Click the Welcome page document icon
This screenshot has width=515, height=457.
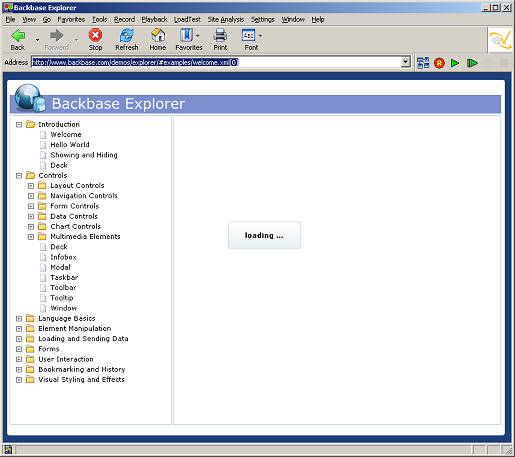coord(43,135)
